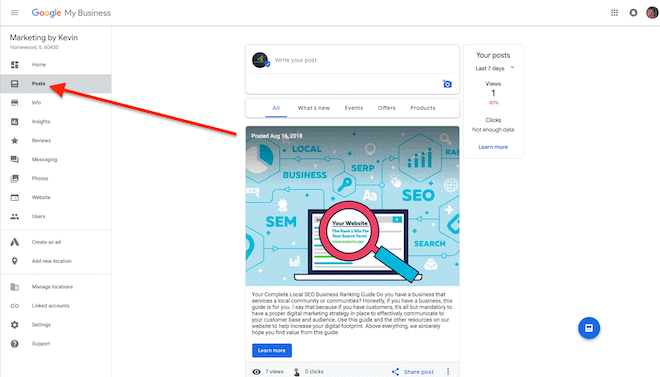This screenshot has width=660, height=377.
Task: Open Messaging from the sidebar
Action: [x=56, y=159]
